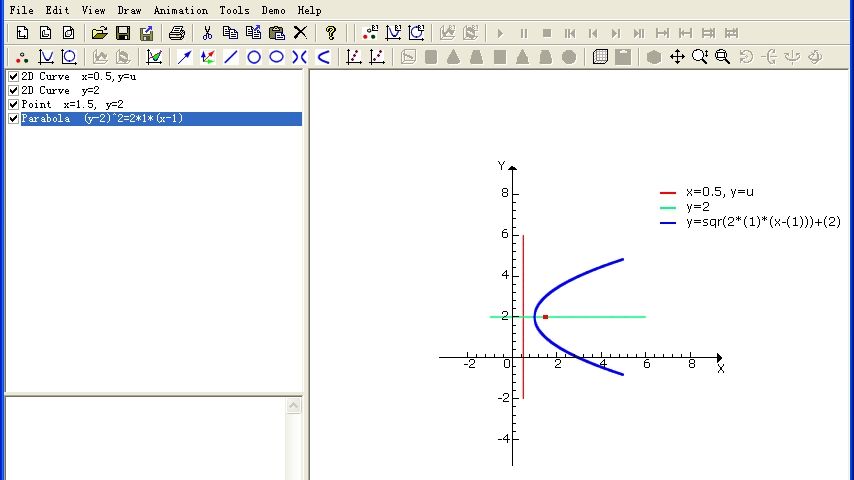
Task: Open the Draw menu
Action: pyautogui.click(x=129, y=10)
